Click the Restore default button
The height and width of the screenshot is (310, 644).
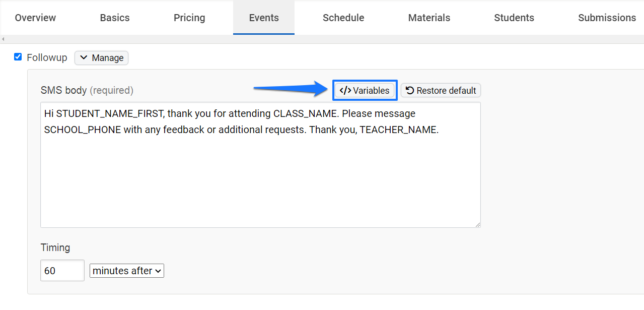(x=441, y=91)
